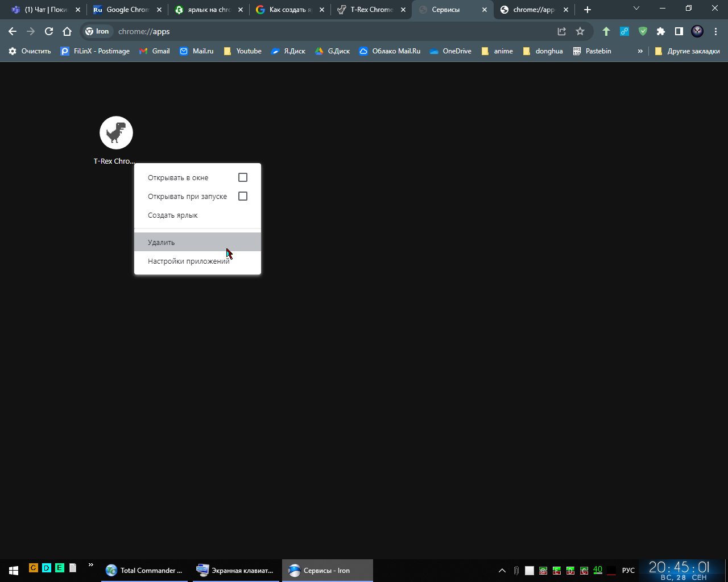This screenshot has width=728, height=582.
Task: Click the T-Rex Chrome app icon
Action: 116,133
